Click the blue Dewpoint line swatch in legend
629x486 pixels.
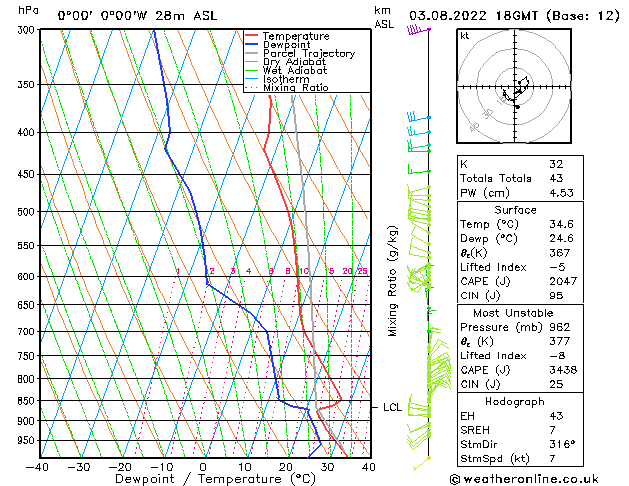click(252, 45)
